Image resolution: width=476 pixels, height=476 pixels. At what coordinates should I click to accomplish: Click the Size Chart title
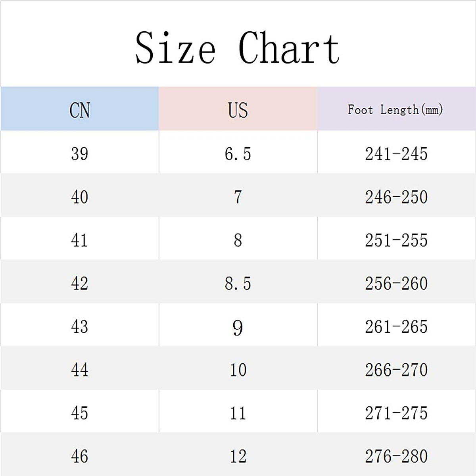[237, 48]
